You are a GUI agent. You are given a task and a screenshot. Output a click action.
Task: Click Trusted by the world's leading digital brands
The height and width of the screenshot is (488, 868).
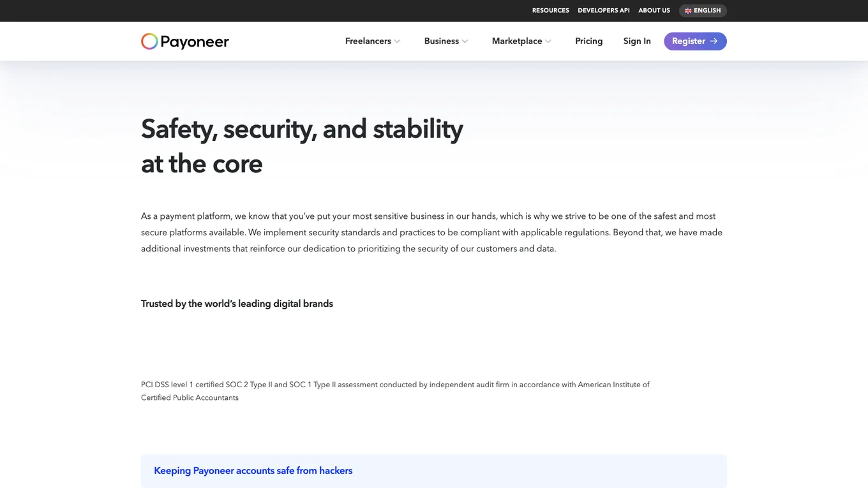[x=237, y=304]
